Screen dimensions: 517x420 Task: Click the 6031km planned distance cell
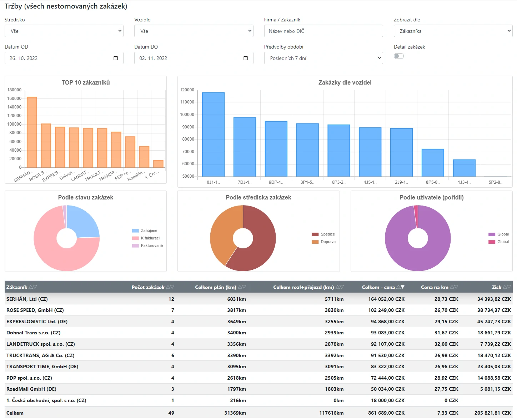tap(237, 299)
